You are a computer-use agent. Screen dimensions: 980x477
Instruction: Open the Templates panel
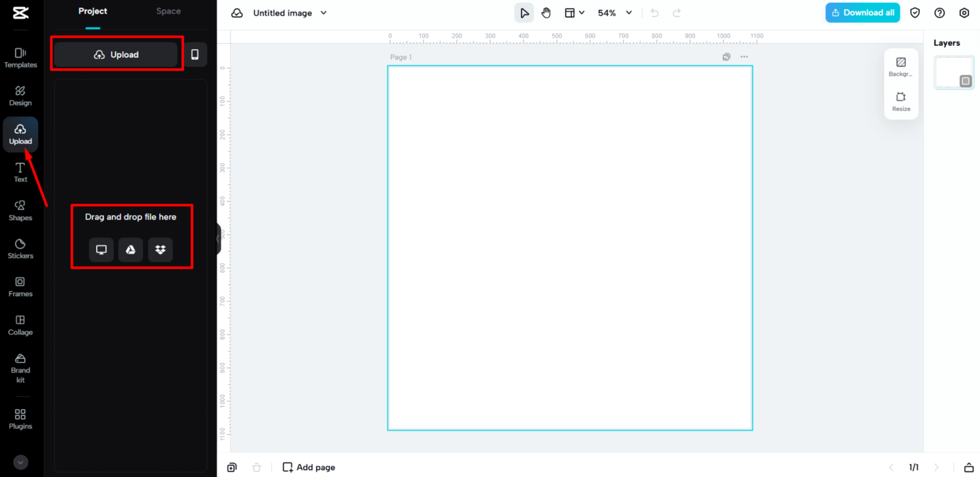click(20, 56)
